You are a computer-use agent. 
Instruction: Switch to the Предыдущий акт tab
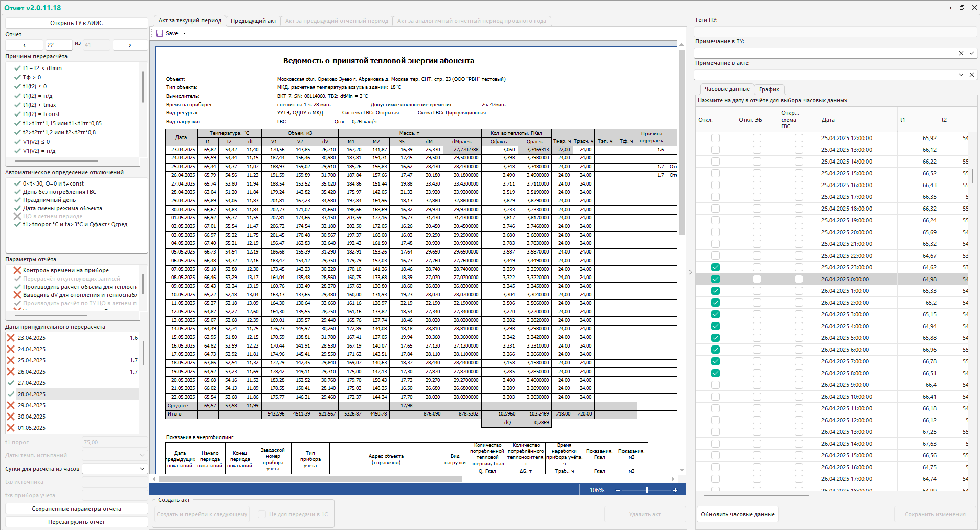[x=253, y=21]
